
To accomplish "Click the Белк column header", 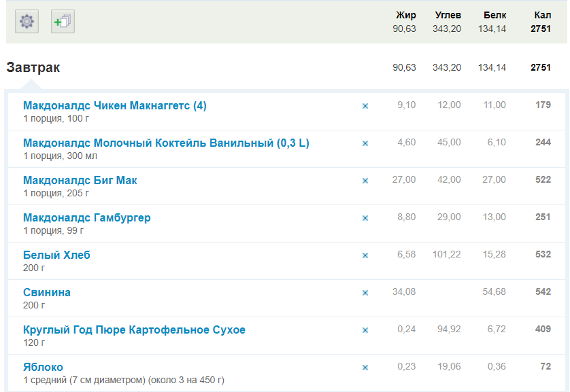I will click(494, 15).
